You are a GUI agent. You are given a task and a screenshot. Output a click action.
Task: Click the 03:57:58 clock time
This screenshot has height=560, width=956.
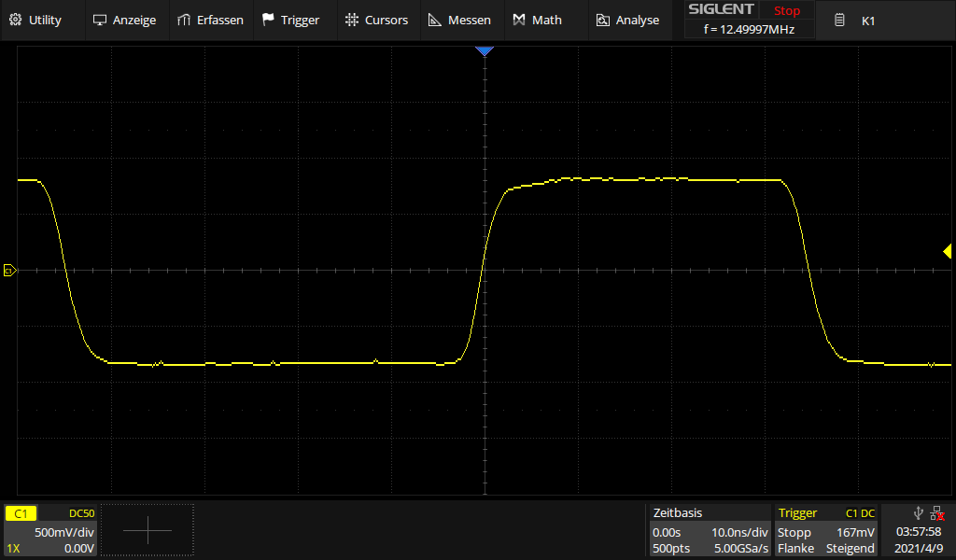pos(919,532)
